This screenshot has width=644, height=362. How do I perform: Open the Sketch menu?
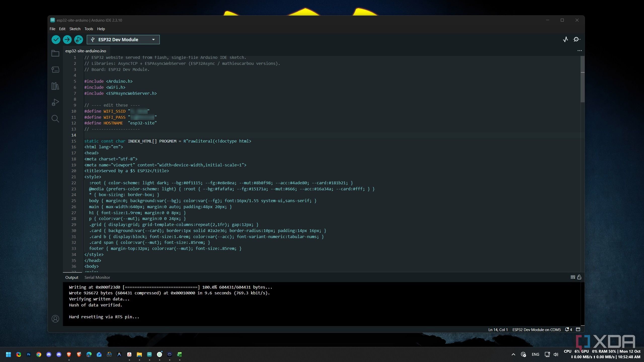[75, 29]
